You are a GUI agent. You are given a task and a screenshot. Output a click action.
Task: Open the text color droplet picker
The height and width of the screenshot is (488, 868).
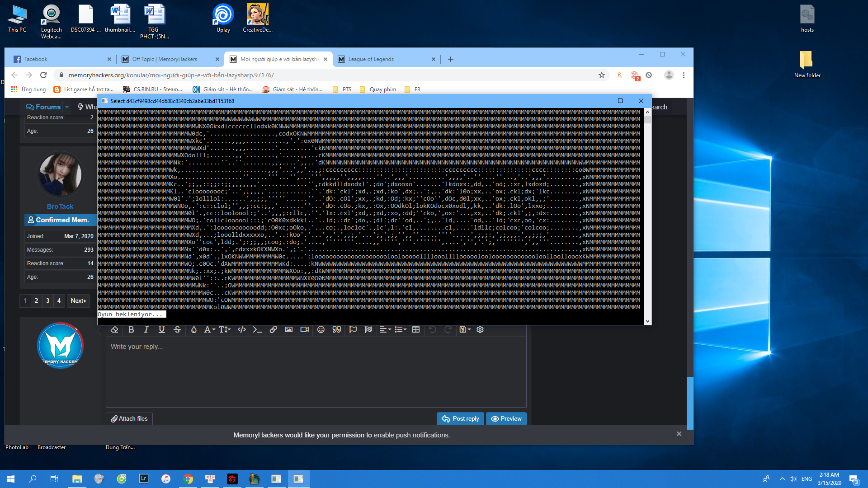tap(193, 330)
